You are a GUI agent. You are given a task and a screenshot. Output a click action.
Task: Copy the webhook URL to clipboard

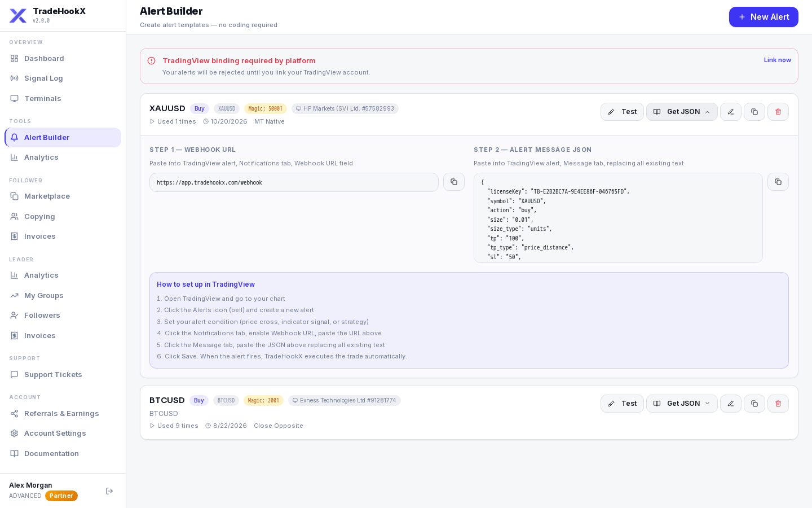[454, 182]
